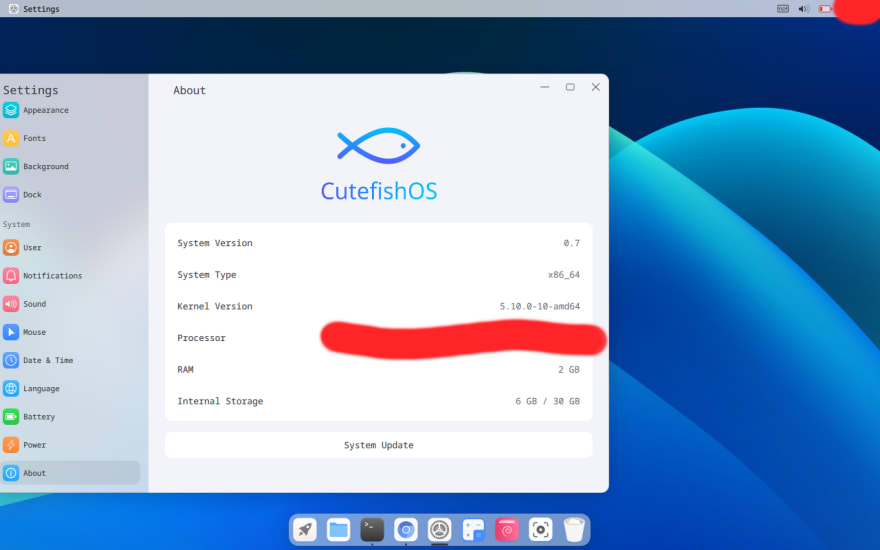880x550 pixels.
Task: Click the Settings app title in top bar
Action: coord(41,8)
